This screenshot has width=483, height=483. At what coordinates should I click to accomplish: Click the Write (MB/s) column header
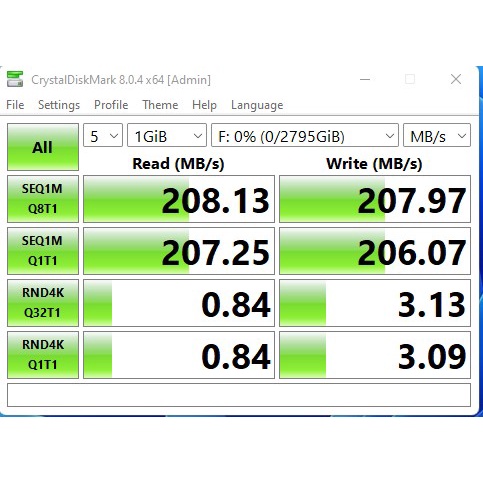[x=374, y=164]
